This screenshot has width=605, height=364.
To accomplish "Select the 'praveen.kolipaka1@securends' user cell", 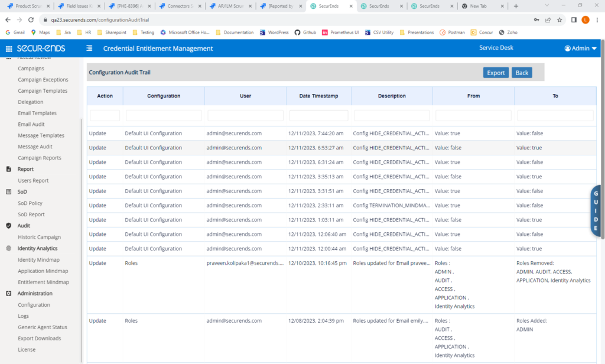I will [245, 263].
